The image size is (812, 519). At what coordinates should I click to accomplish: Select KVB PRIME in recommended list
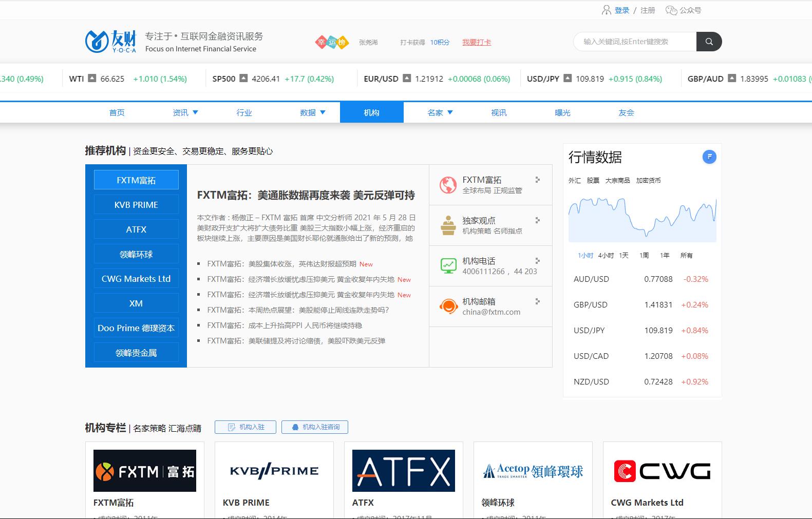(136, 205)
